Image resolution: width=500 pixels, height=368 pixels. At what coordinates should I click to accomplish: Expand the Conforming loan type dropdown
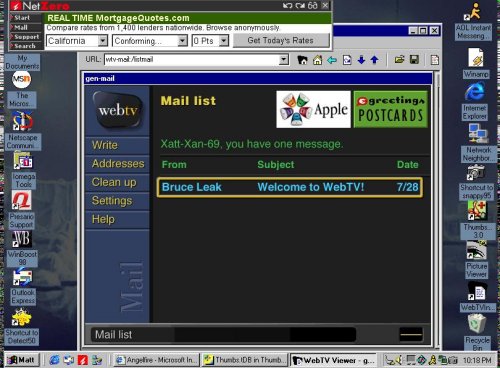pos(182,41)
